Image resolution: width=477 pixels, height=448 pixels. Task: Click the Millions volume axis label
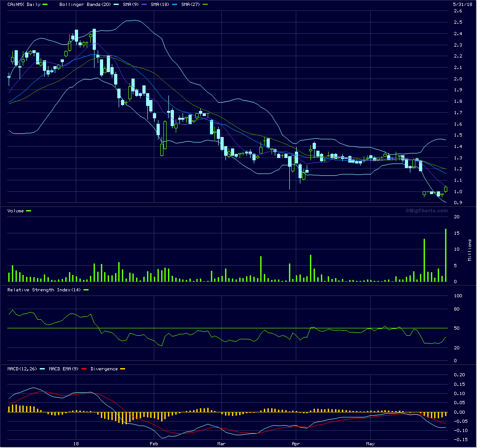pyautogui.click(x=470, y=250)
